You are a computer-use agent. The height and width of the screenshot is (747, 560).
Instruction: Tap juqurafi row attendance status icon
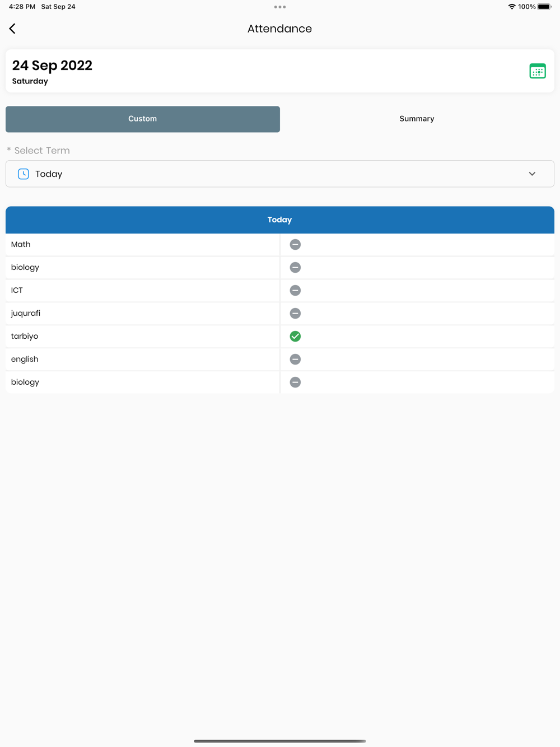(x=295, y=314)
